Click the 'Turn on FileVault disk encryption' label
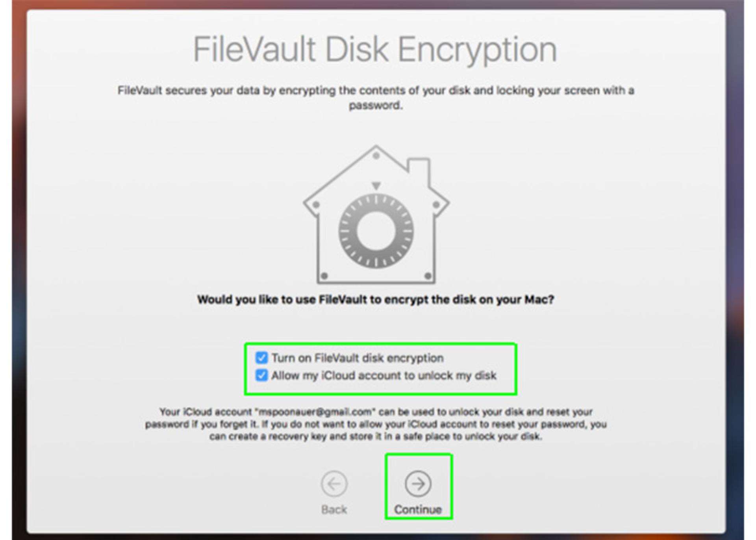 [358, 358]
